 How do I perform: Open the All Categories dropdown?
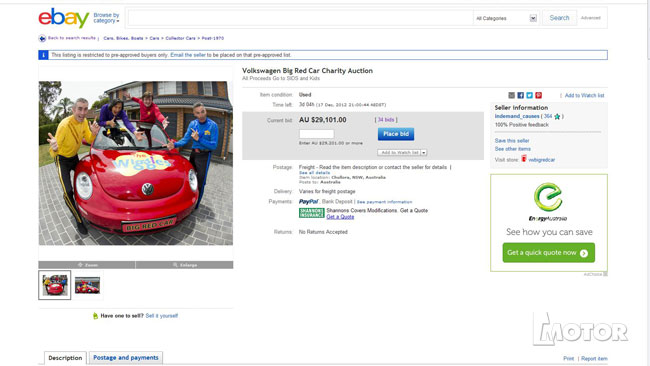click(506, 18)
